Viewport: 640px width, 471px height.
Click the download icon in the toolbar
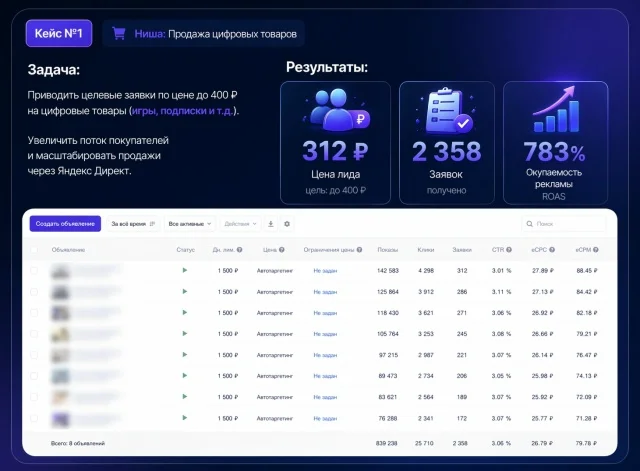click(x=271, y=224)
